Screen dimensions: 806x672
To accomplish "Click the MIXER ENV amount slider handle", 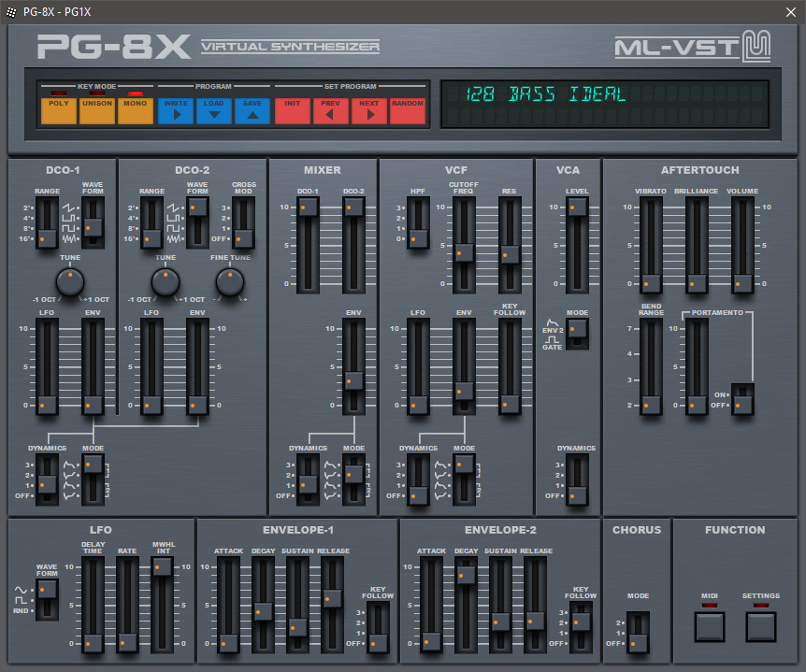I will 353,381.
